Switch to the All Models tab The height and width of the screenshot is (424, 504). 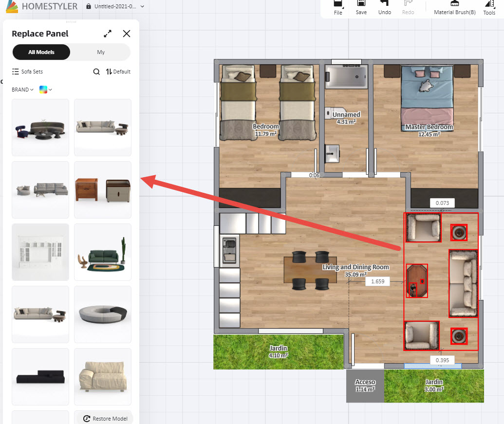pos(41,52)
